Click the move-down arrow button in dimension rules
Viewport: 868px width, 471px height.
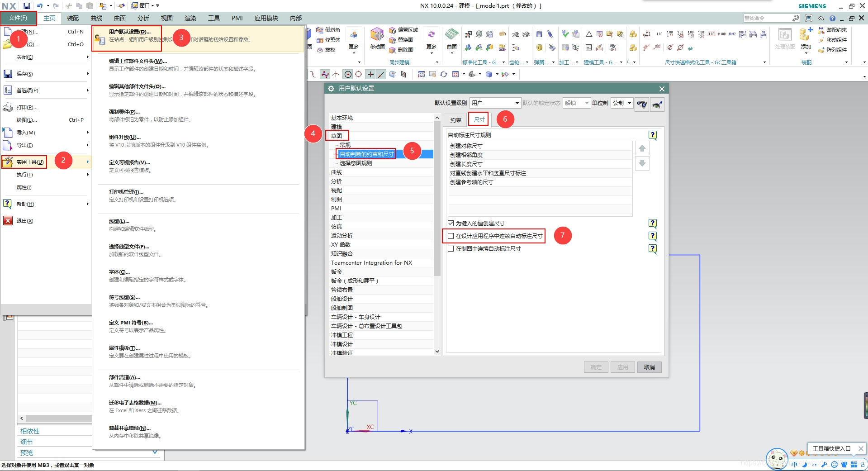coord(642,163)
